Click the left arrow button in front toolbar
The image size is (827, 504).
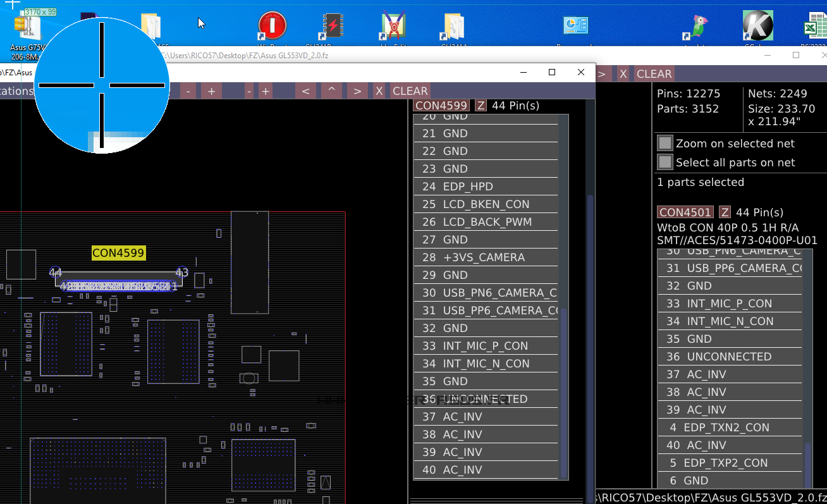coord(305,91)
